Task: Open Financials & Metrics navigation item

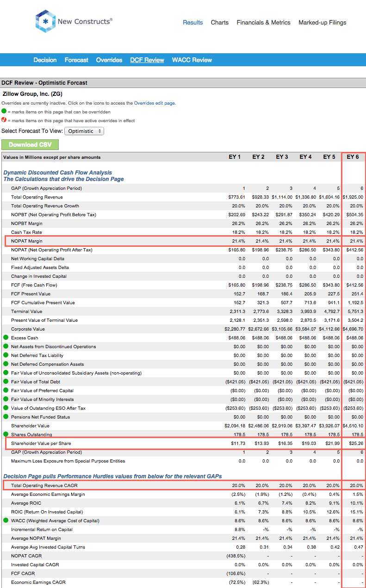Action: tap(264, 22)
